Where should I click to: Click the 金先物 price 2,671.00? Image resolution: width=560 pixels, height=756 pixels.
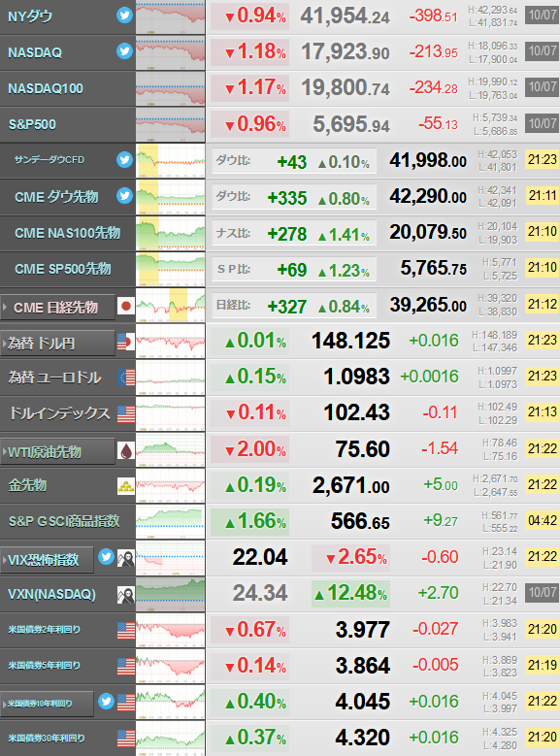(x=351, y=485)
